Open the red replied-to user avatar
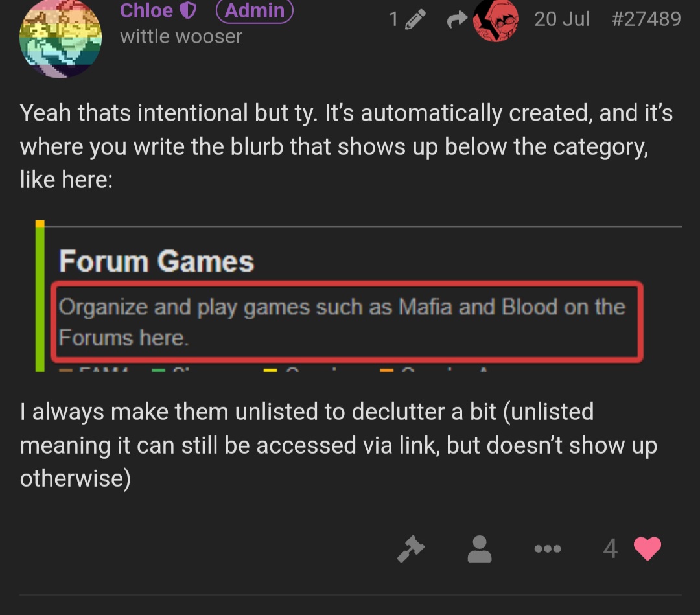Image resolution: width=700 pixels, height=615 pixels. coord(496,20)
